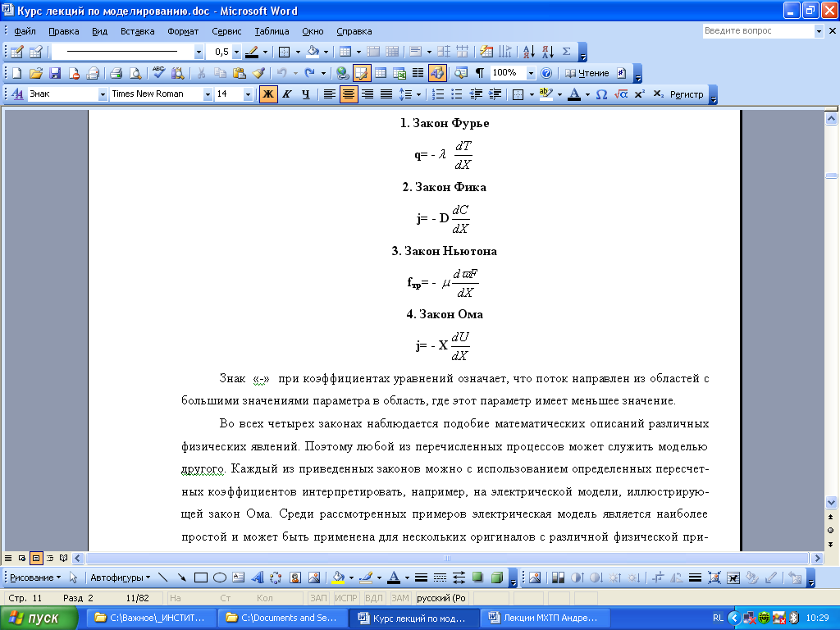Toggle show formatting marks ¶
The image size is (840, 630).
(x=480, y=73)
